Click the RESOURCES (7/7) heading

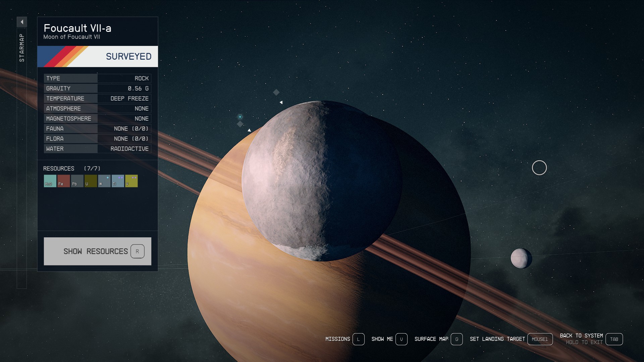pos(72,169)
